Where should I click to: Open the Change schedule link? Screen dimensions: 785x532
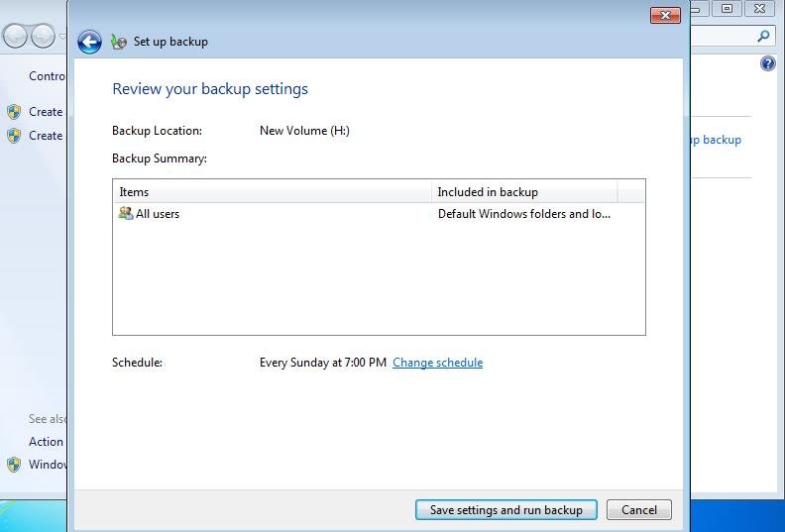pos(437,363)
